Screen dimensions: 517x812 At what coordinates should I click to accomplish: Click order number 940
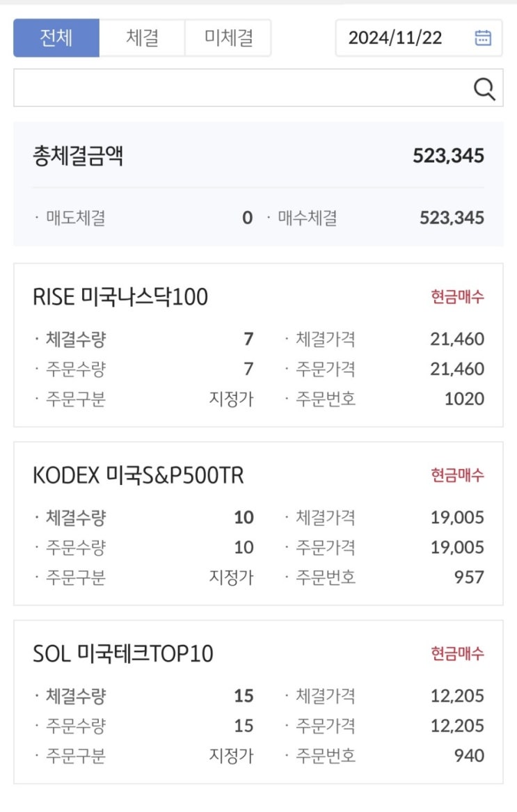(x=470, y=755)
